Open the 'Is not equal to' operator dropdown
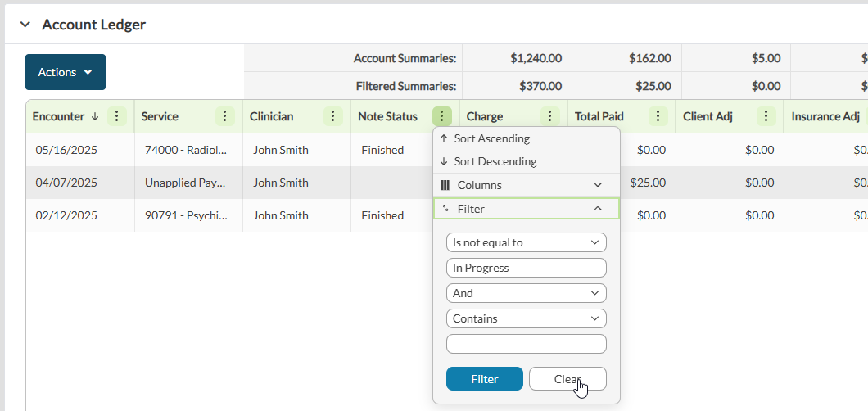 coord(526,242)
